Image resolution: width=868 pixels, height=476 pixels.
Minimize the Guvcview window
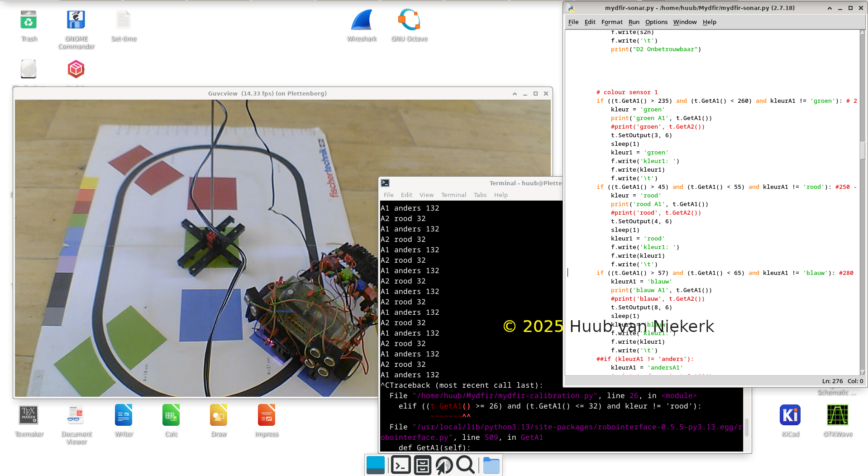525,94
